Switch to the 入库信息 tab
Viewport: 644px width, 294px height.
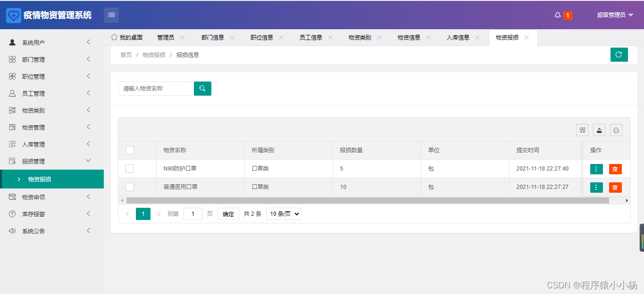(x=458, y=37)
